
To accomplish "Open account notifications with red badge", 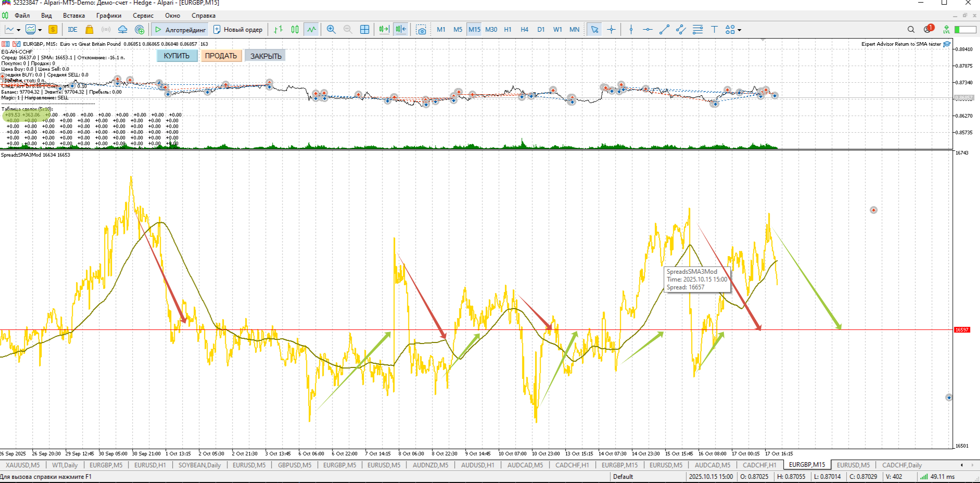I will click(929, 29).
